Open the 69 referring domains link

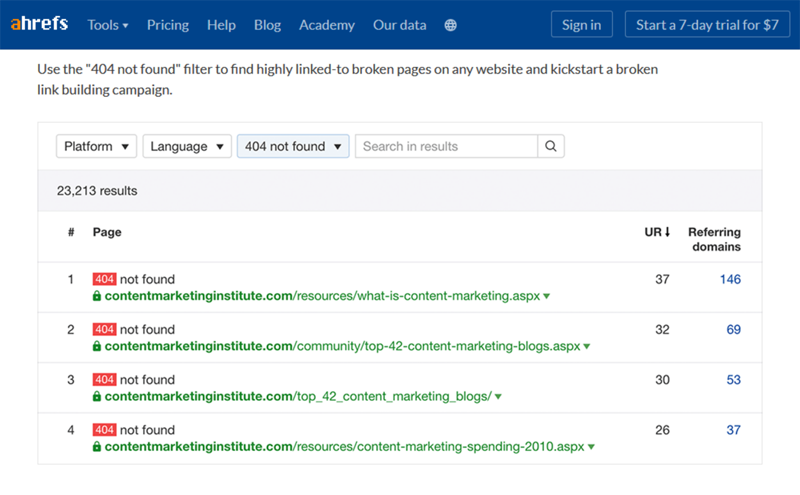[x=734, y=329]
